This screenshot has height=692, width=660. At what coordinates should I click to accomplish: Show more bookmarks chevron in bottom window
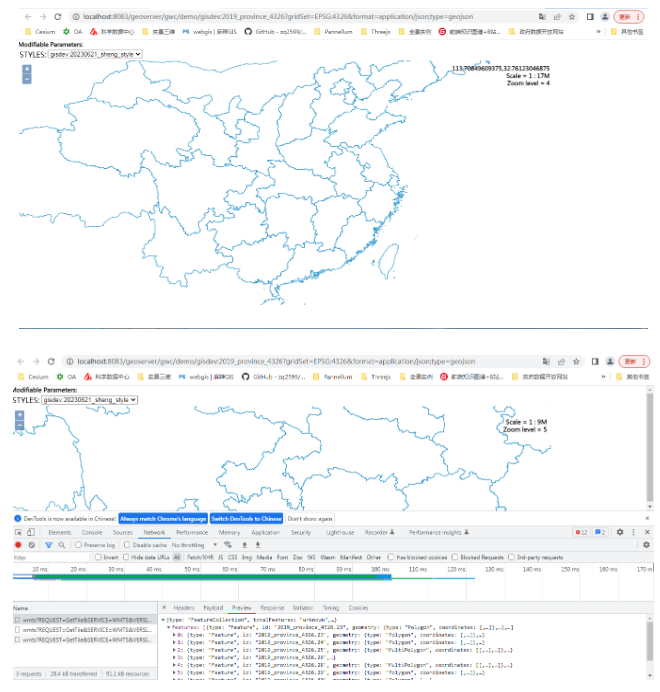click(603, 377)
